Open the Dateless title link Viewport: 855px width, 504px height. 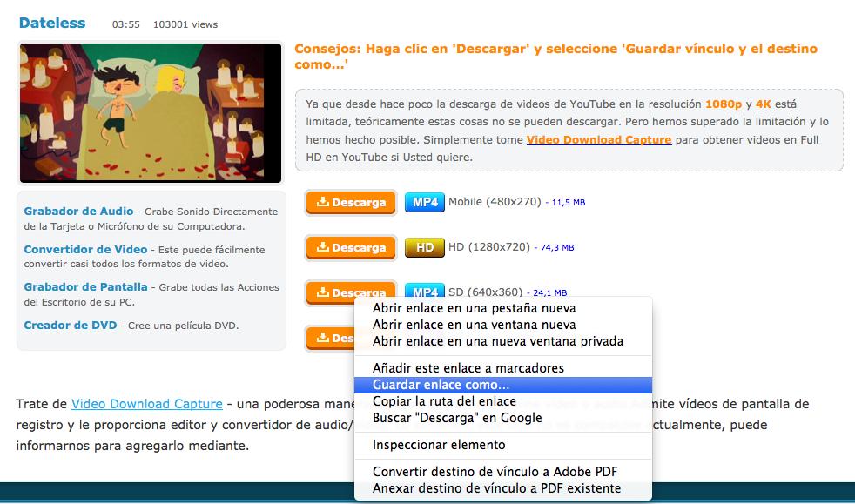tap(52, 24)
